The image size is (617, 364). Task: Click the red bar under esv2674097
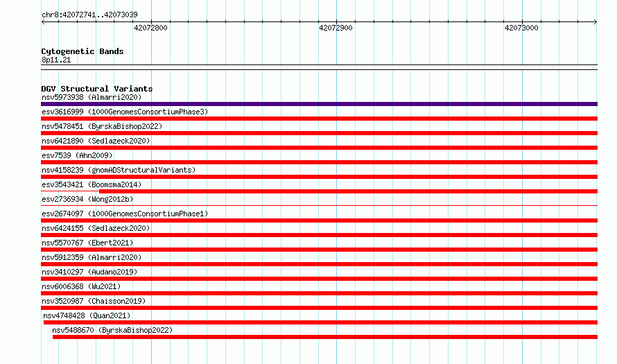tap(319, 220)
